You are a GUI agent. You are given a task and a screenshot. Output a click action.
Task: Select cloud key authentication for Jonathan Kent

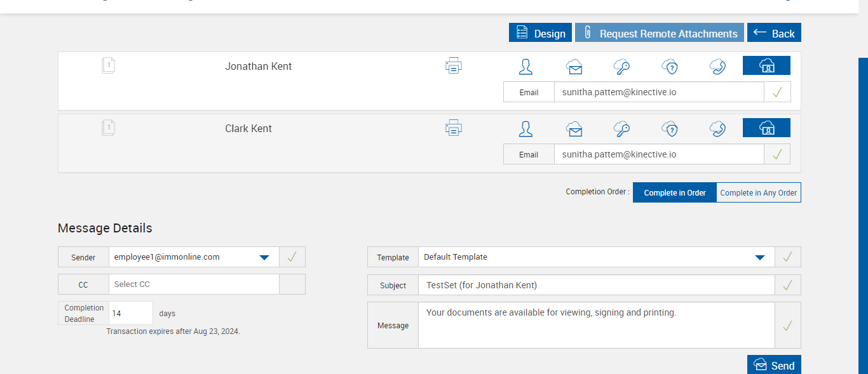click(621, 67)
